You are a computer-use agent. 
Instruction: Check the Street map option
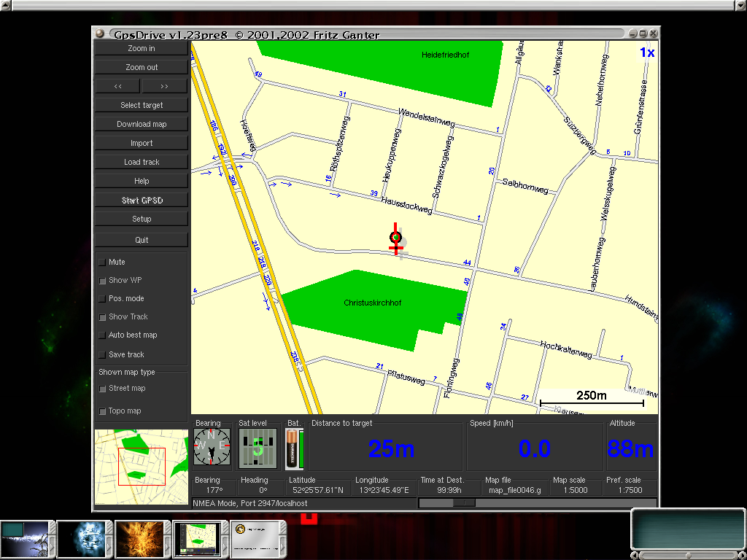click(x=102, y=389)
